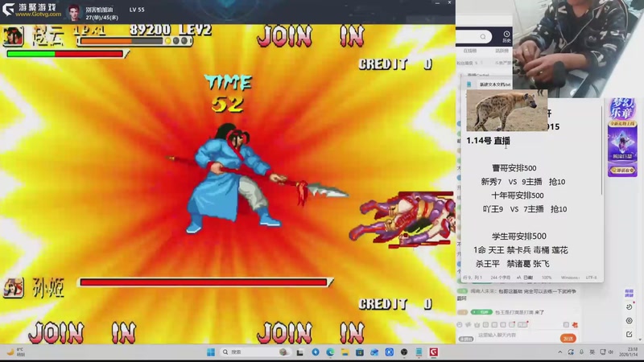The width and height of the screenshot is (644, 362).
Task: Click the input language indicator in system tray
Action: [x=592, y=352]
